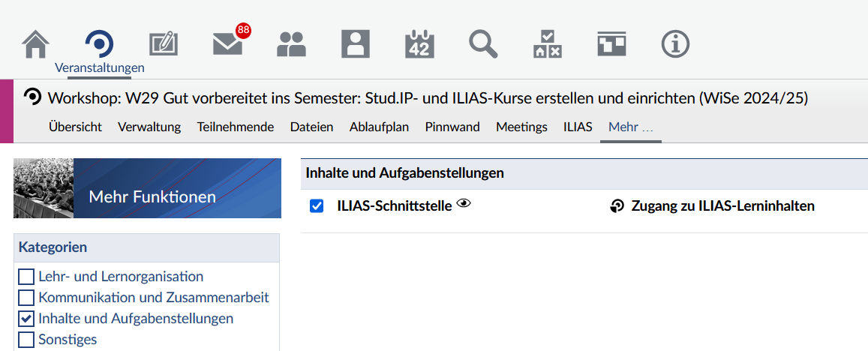Expand the Mehr … tab
Image resolution: width=868 pixels, height=351 pixels.
(x=630, y=127)
